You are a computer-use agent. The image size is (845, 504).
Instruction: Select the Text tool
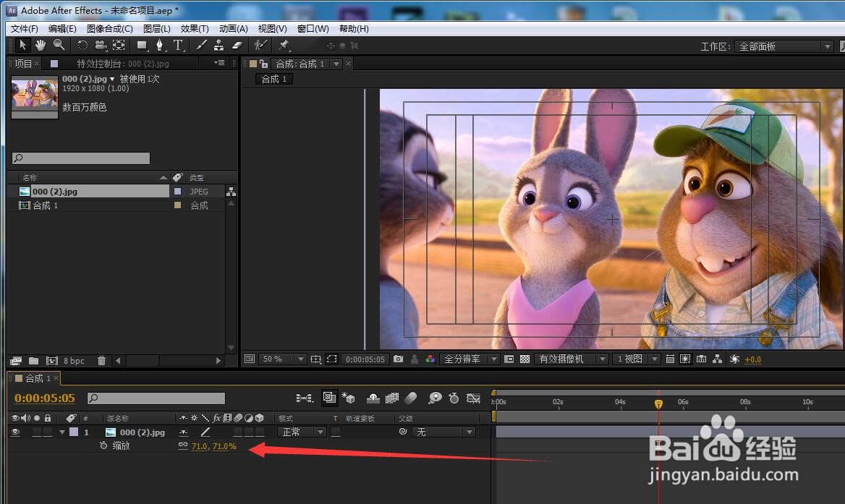(178, 46)
